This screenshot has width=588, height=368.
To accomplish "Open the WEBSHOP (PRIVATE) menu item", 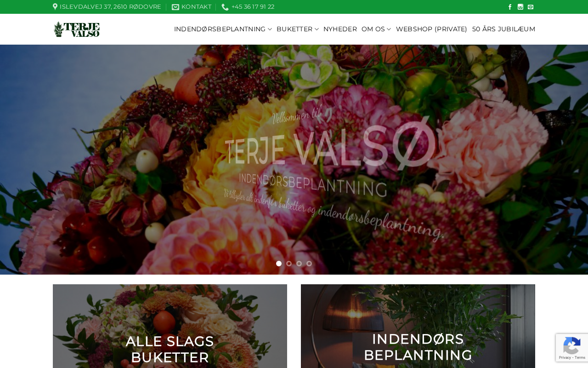I will tap(431, 29).
